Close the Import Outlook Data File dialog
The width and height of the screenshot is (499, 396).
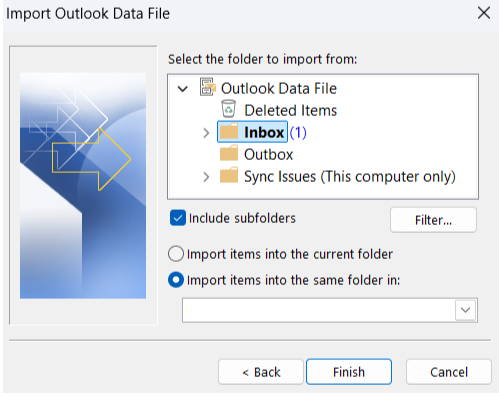click(x=484, y=13)
